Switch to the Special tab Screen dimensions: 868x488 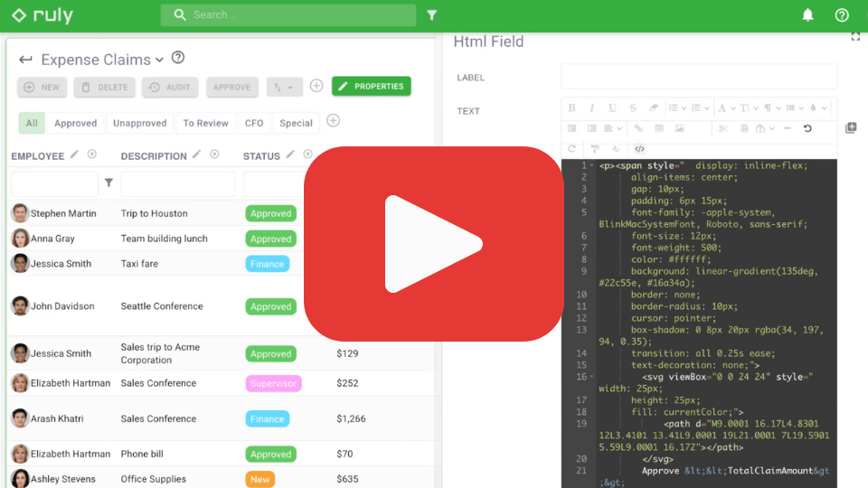pyautogui.click(x=296, y=123)
